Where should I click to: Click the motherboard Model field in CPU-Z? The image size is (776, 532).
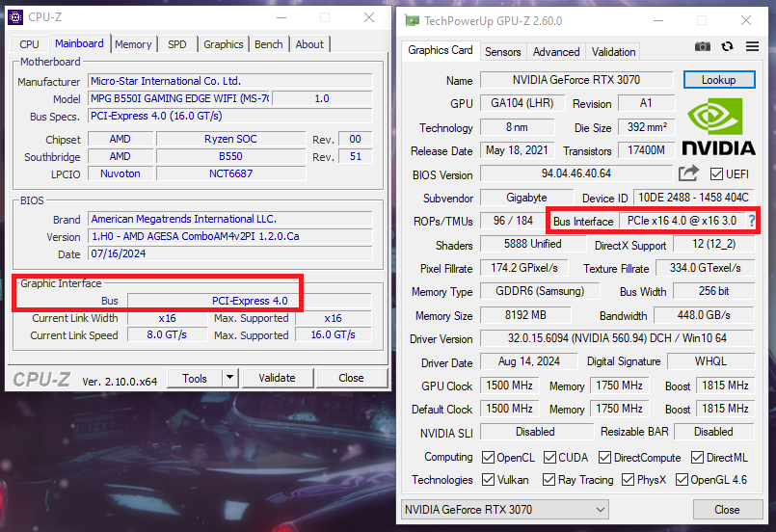point(179,98)
